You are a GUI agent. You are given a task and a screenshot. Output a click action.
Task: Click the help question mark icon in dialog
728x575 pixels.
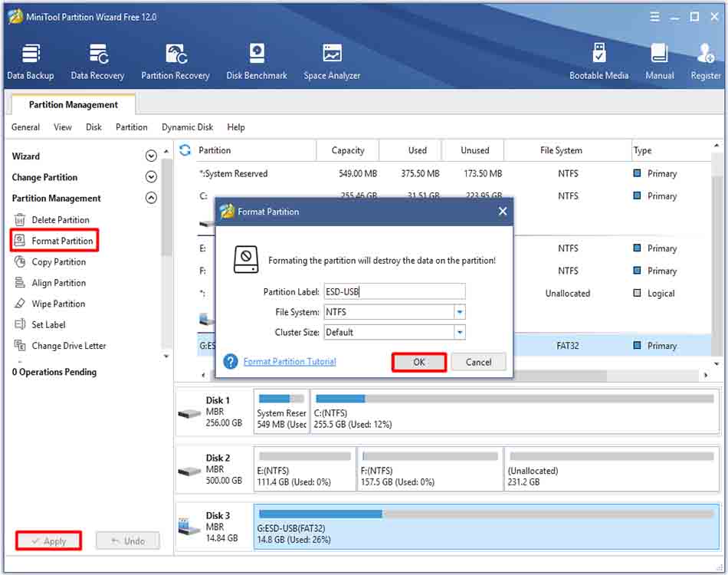click(x=231, y=361)
